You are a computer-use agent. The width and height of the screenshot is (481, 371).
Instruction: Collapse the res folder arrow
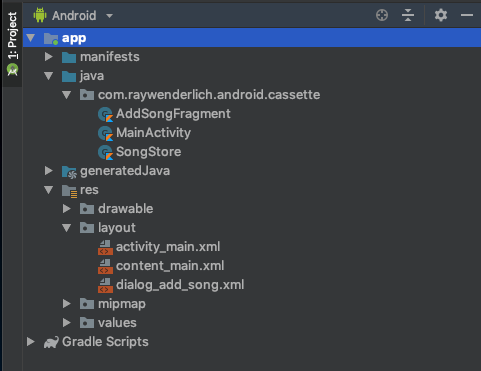coord(49,190)
